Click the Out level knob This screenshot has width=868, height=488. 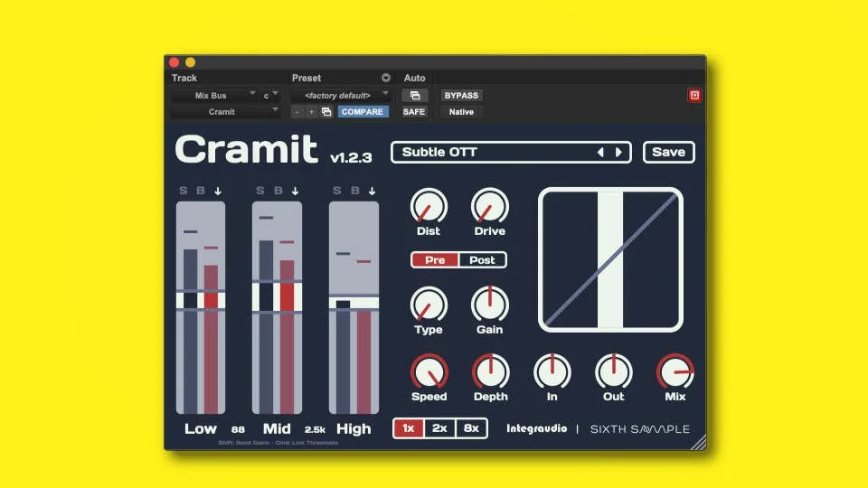[x=613, y=371]
